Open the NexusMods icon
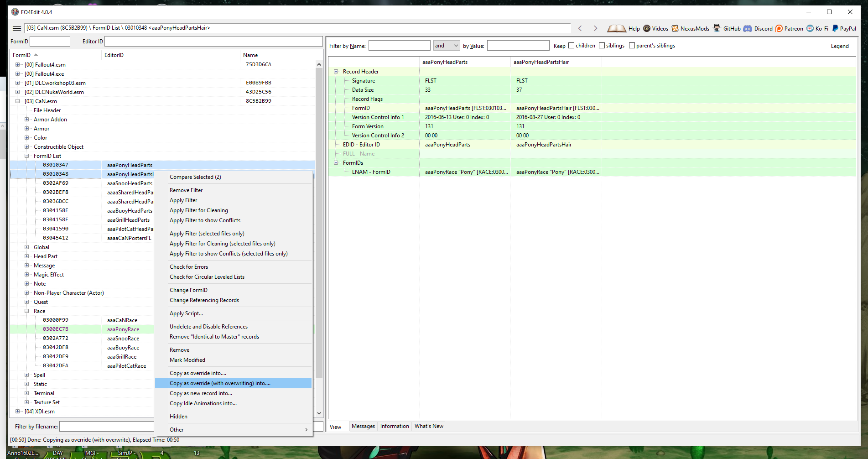Image resolution: width=868 pixels, height=459 pixels. coord(675,28)
